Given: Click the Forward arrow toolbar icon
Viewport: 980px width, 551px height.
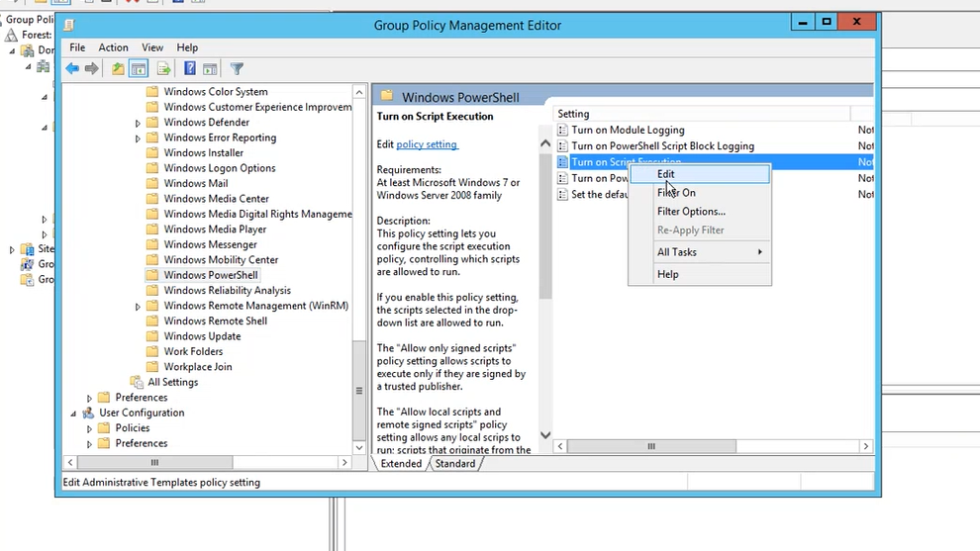Looking at the screenshot, I should pos(92,68).
